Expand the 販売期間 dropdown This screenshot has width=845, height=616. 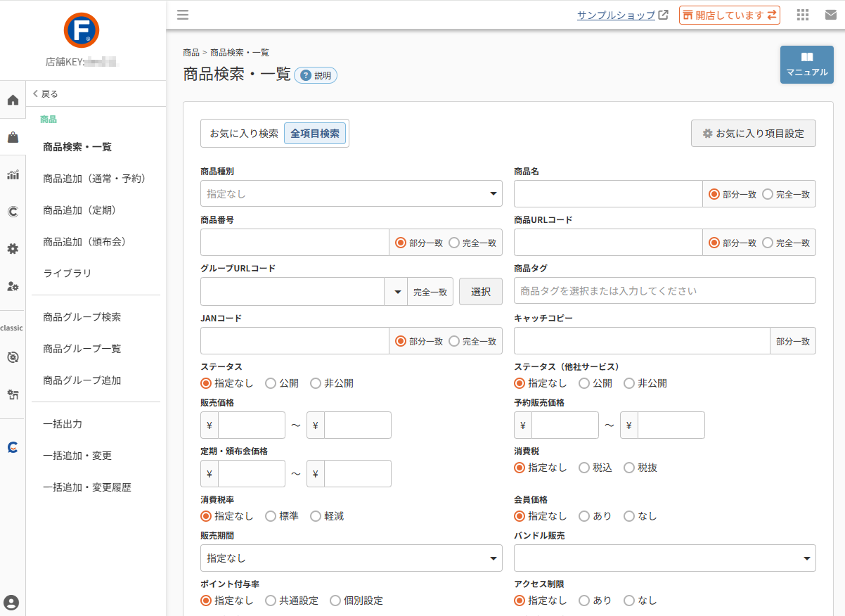pyautogui.click(x=351, y=558)
